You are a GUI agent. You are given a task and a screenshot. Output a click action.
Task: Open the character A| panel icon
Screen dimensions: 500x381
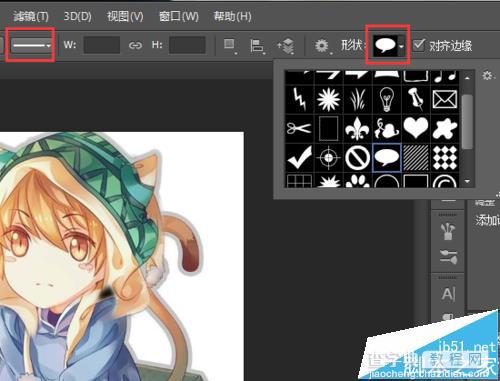tap(448, 294)
